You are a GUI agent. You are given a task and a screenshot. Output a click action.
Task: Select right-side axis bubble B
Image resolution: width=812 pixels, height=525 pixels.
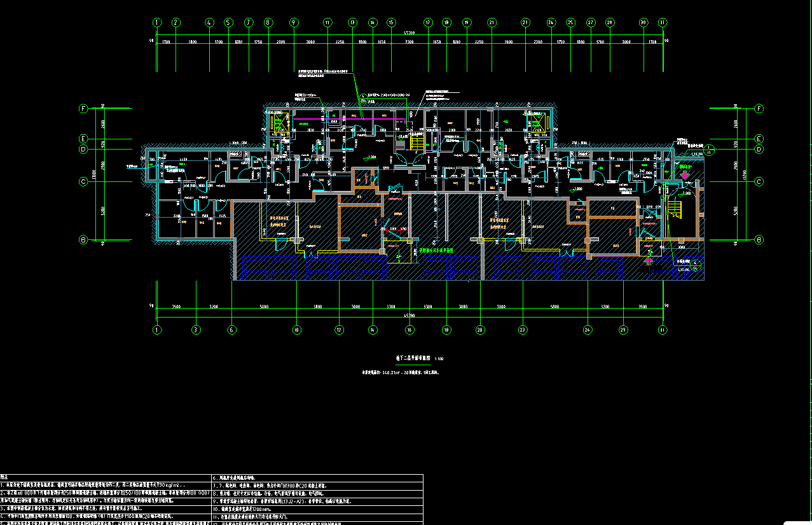[x=759, y=240]
